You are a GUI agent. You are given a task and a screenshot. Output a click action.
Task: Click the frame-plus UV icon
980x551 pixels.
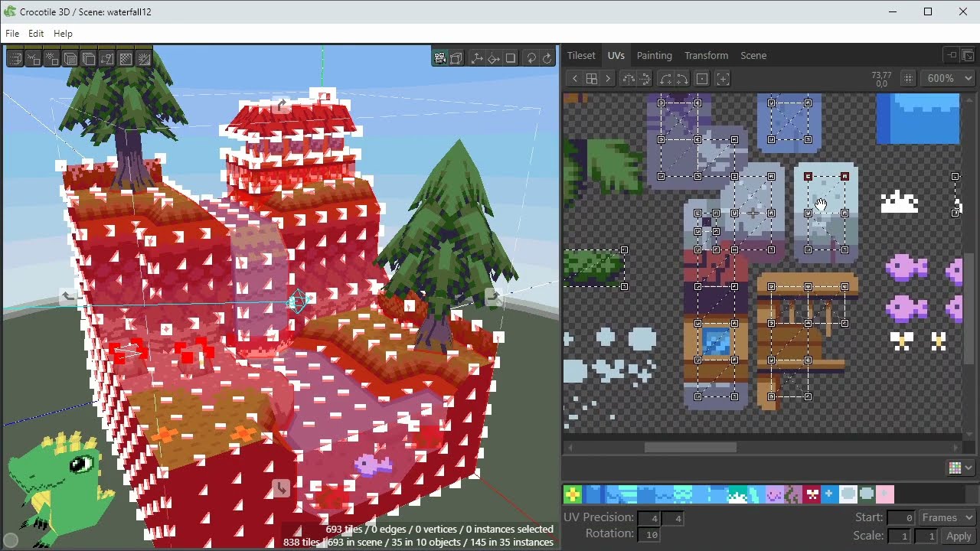pos(723,79)
